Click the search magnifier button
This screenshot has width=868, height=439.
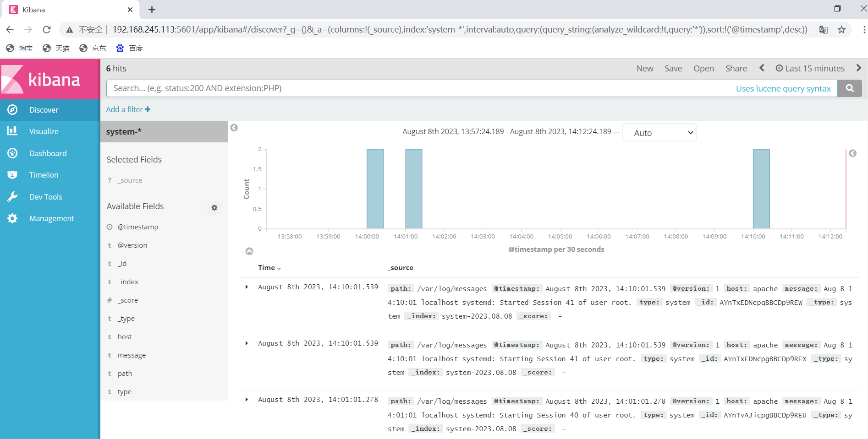(x=849, y=88)
